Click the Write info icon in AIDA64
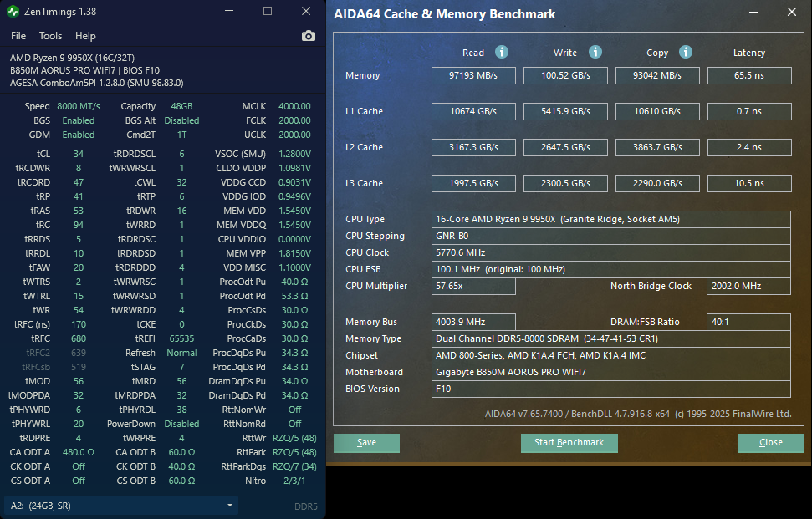812x519 pixels. tap(595, 52)
